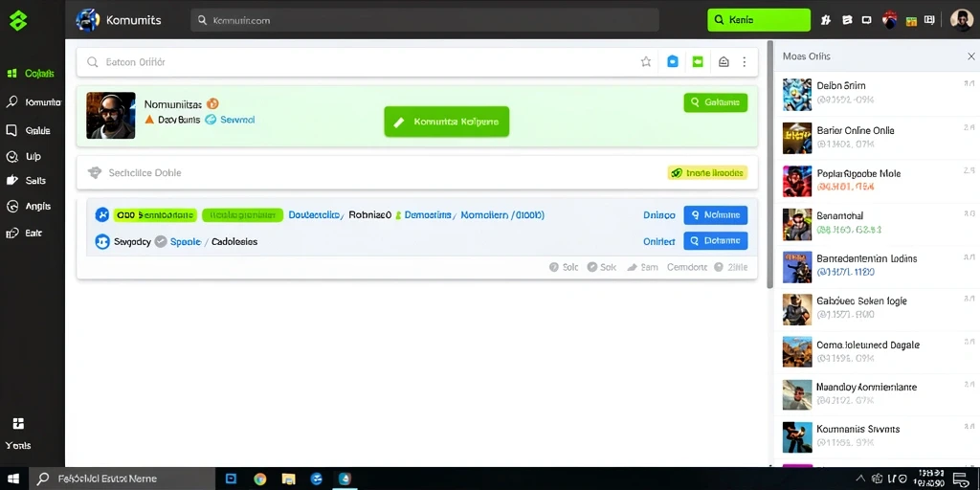Screen dimensions: 980x490
Task: Click the Spoole link
Action: 186,241
